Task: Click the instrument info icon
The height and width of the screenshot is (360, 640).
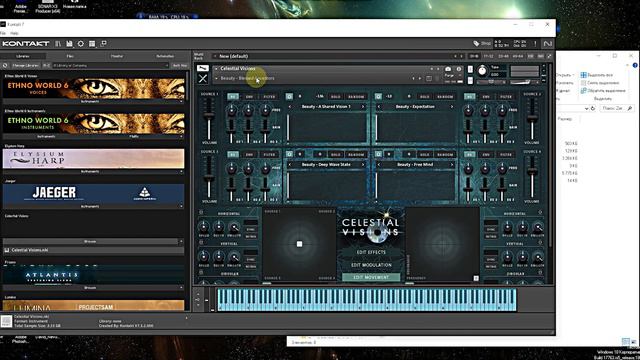Action: (459, 69)
